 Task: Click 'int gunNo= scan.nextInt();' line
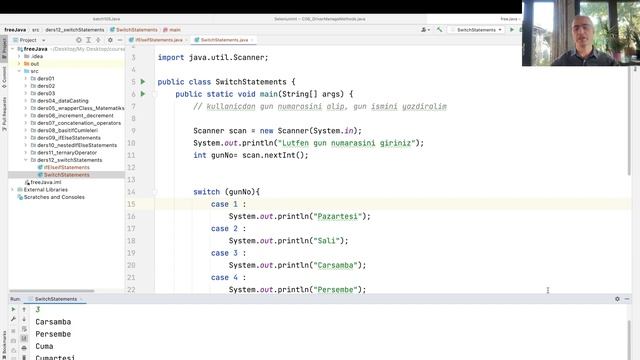point(251,155)
